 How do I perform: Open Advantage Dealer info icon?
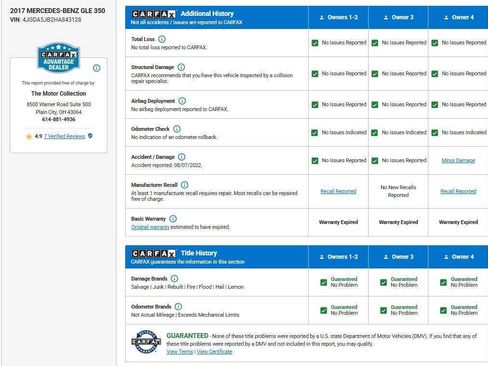97,68
